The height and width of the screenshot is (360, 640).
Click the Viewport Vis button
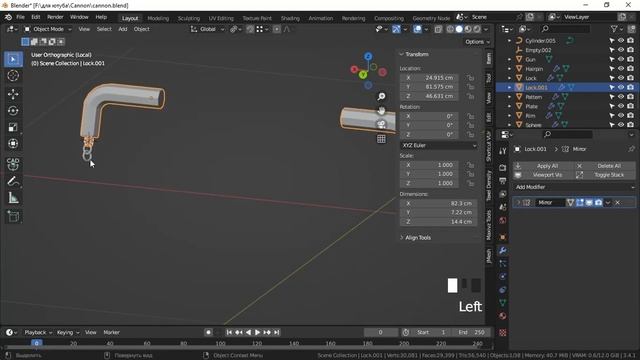tap(542, 175)
